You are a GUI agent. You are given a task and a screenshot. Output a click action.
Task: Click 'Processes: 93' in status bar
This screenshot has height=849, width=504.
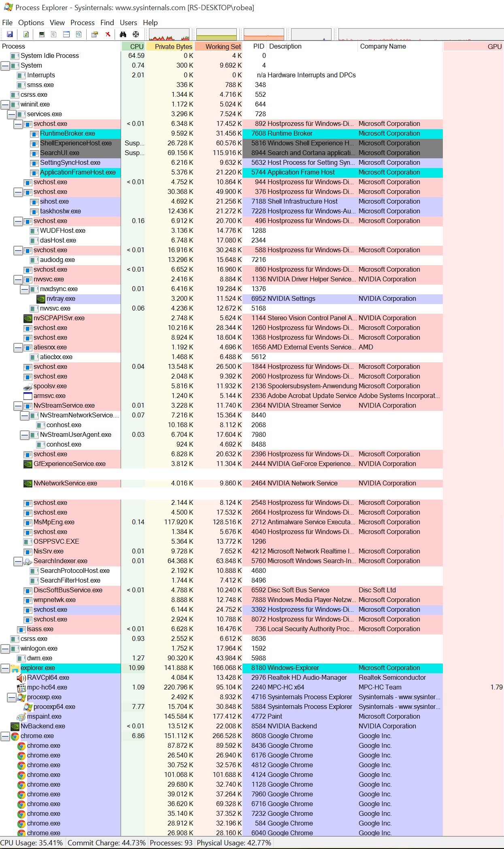coord(171,843)
